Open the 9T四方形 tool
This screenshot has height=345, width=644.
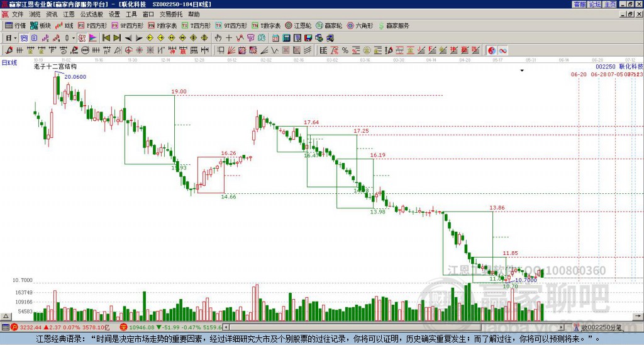click(x=231, y=25)
